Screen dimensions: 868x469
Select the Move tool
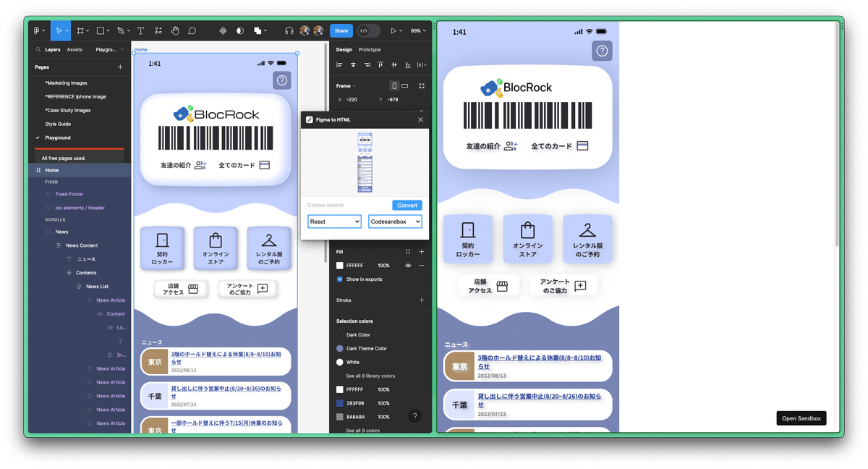59,31
